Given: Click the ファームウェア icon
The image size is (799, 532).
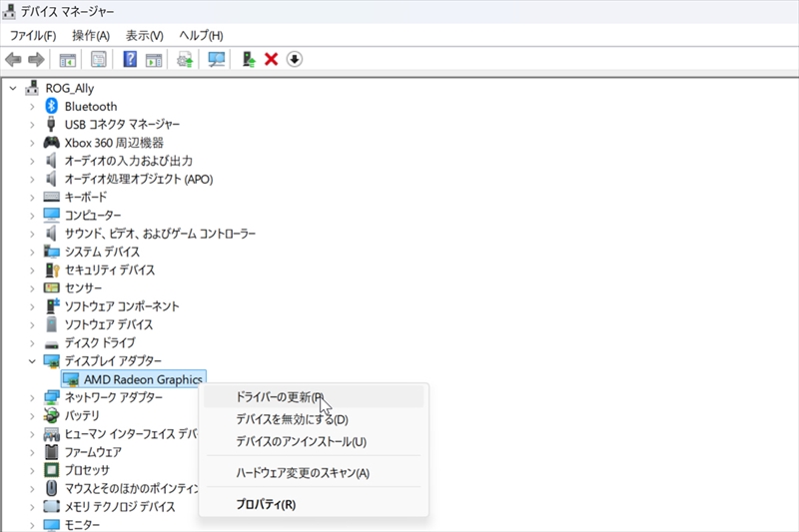Looking at the screenshot, I should tap(52, 451).
